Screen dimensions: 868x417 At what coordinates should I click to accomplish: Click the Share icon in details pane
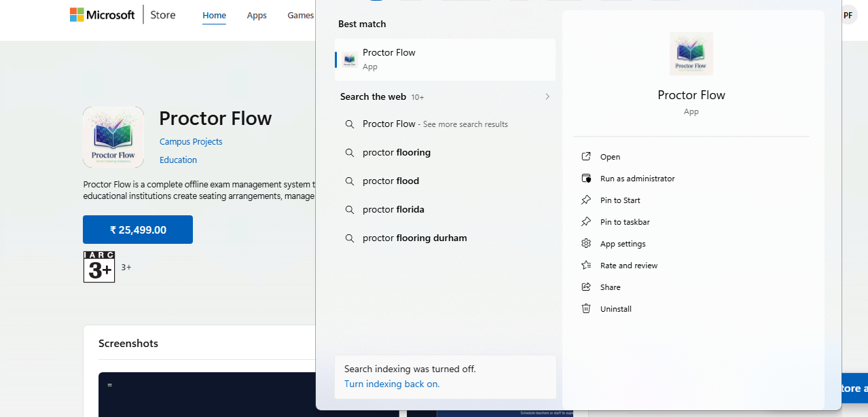[x=586, y=287]
